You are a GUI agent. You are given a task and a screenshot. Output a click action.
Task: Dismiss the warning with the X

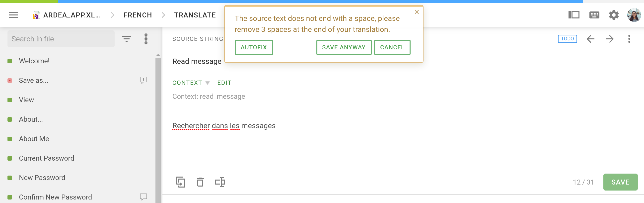coord(417,12)
